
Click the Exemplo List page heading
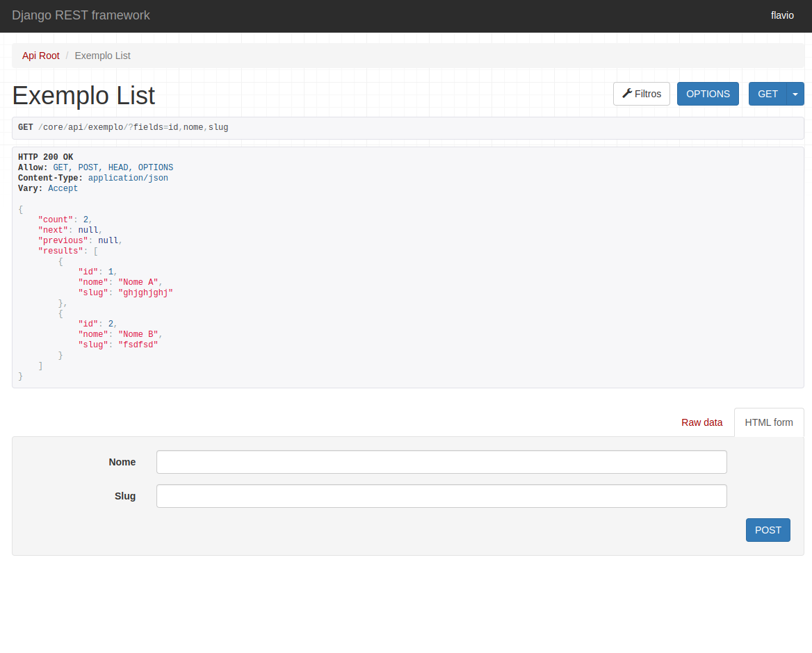83,96
